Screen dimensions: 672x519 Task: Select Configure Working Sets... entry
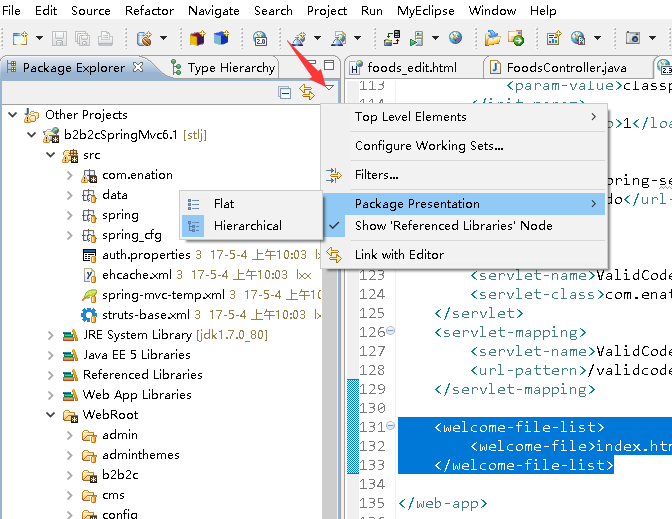(x=465, y=146)
